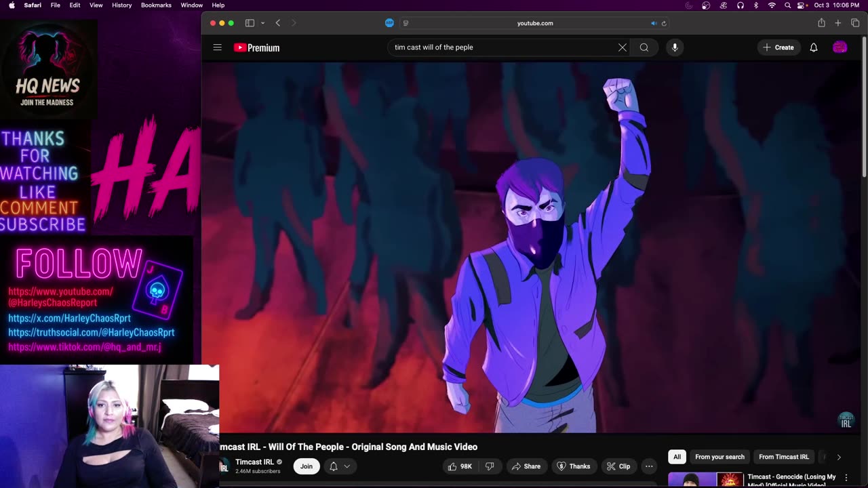Select the All filter chip
Viewport: 868px width, 488px height.
[677, 457]
